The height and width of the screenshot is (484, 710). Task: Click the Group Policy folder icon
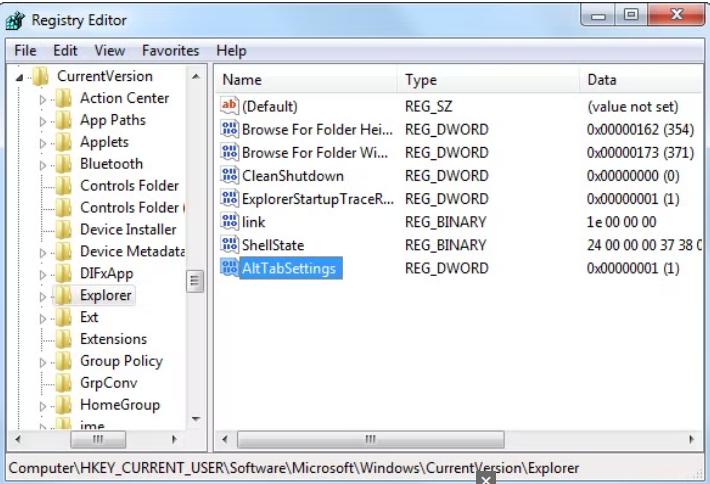pos(63,361)
